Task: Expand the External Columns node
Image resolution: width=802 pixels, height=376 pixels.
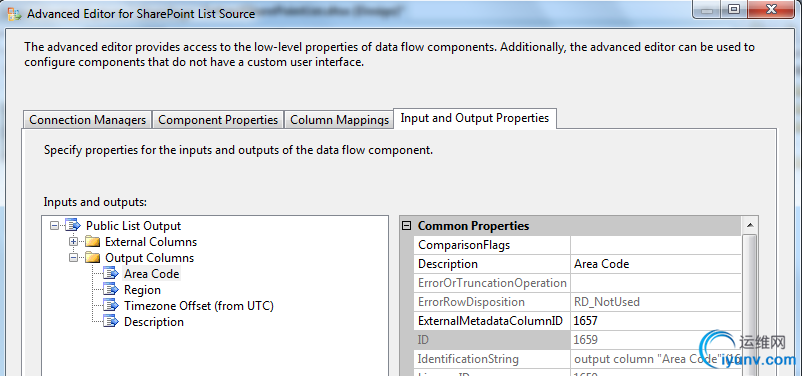Action: tap(73, 241)
